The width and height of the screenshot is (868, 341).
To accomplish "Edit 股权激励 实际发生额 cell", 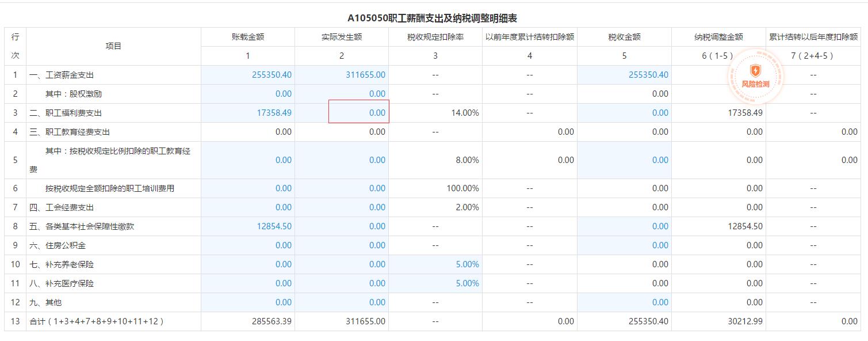I will (x=342, y=94).
